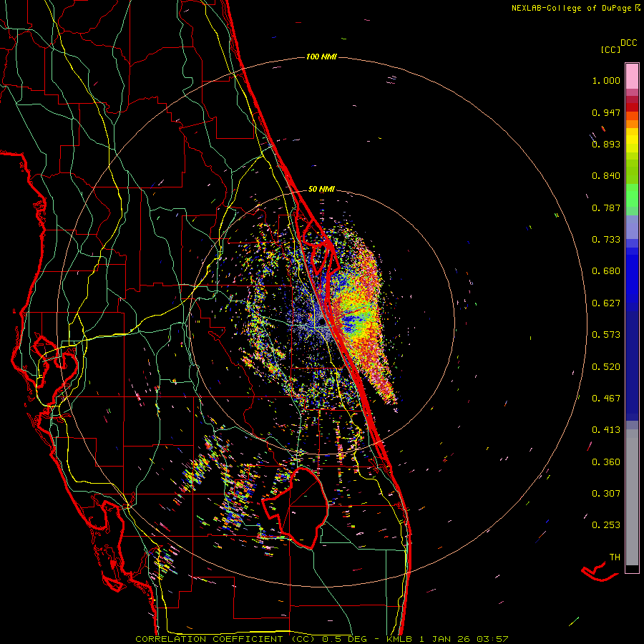Click the KMLB station identifier
The width and height of the screenshot is (644, 644).
click(399, 639)
